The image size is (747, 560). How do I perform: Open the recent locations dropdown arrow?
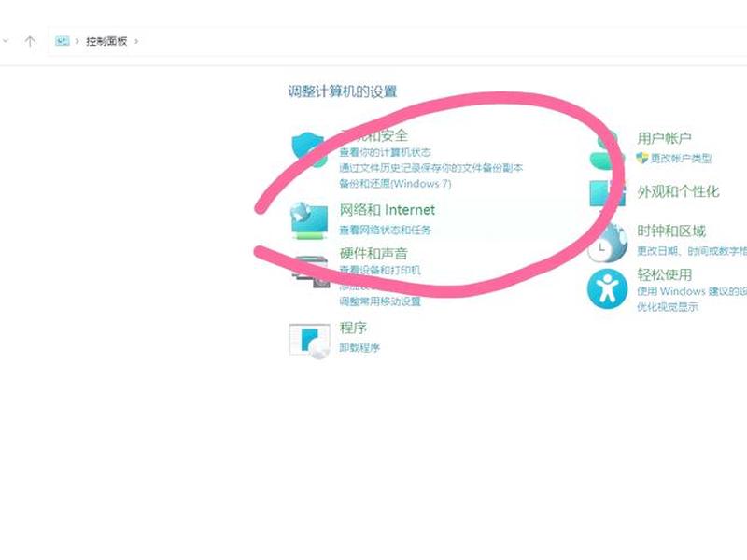pos(6,41)
